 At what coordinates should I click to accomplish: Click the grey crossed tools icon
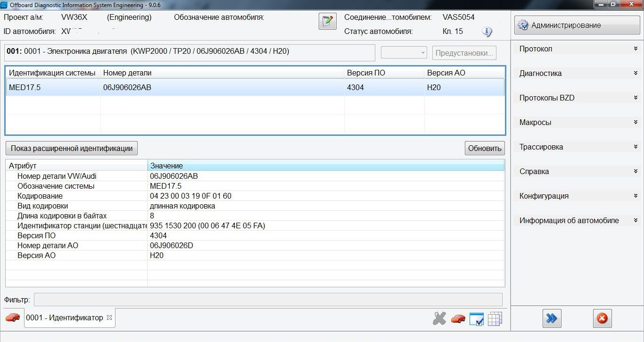(439, 319)
